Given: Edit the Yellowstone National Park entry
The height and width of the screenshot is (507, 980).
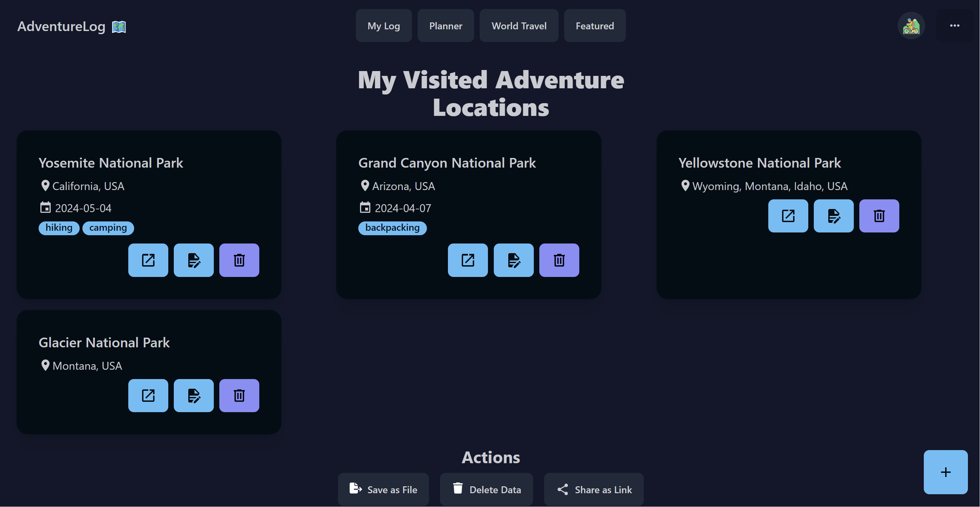Looking at the screenshot, I should tap(833, 216).
